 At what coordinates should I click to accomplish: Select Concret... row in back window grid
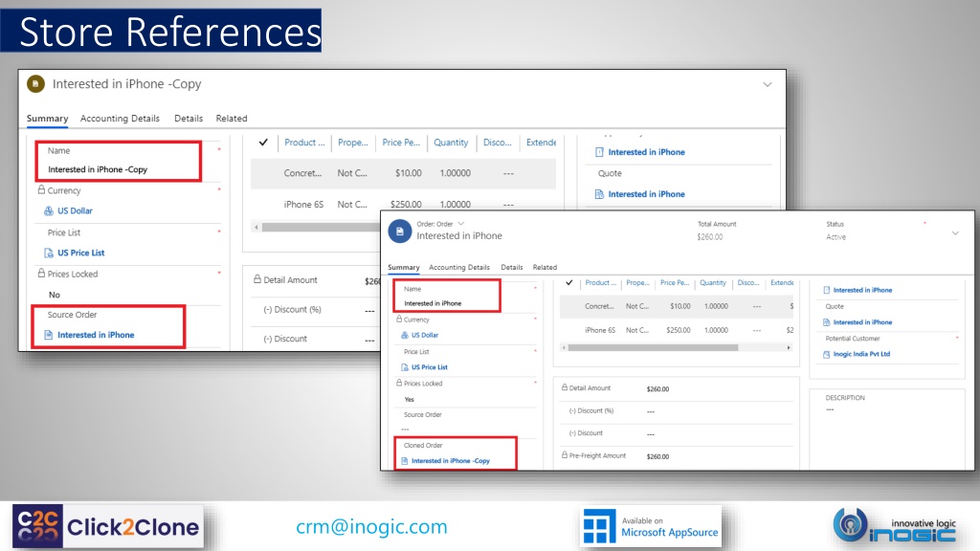click(x=403, y=173)
